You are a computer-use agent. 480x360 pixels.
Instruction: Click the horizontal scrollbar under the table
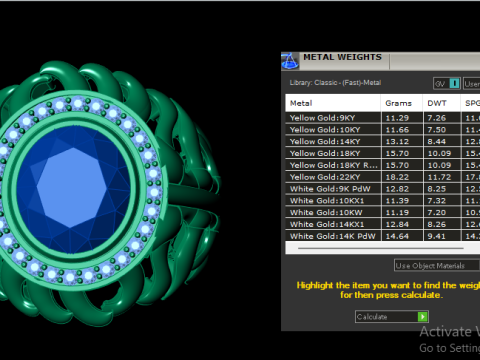click(381, 248)
